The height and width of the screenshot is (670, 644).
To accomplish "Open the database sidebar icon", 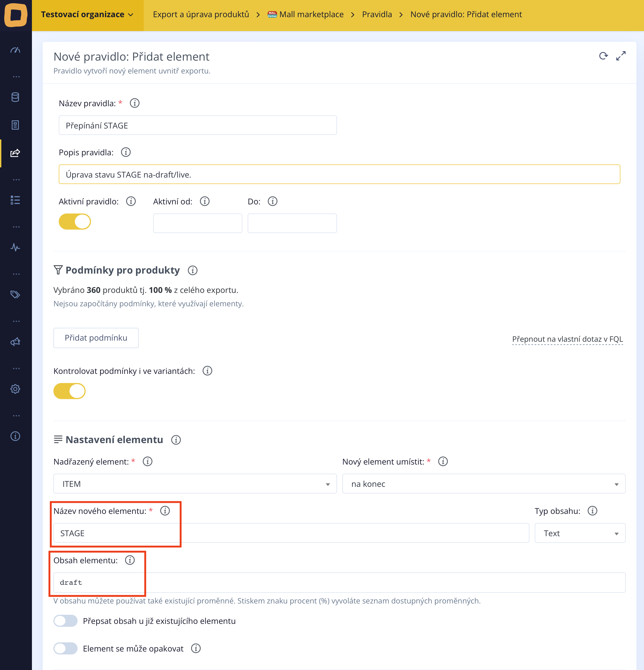I will [15, 97].
